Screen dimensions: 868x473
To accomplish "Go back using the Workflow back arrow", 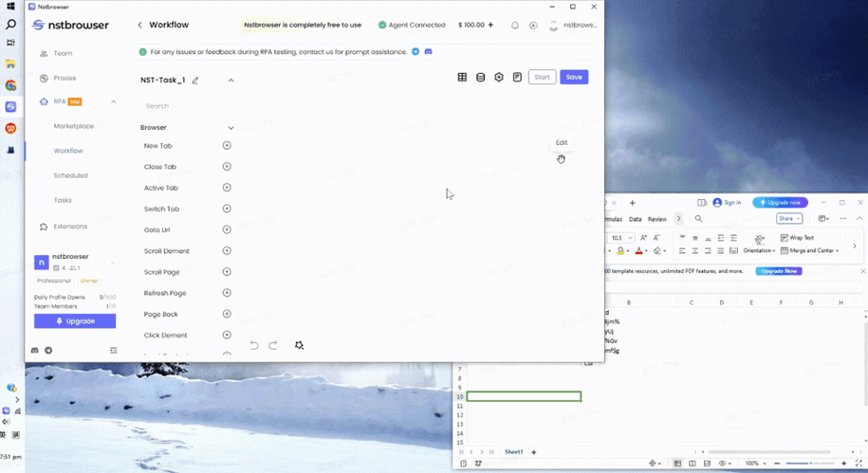I will pyautogui.click(x=140, y=25).
